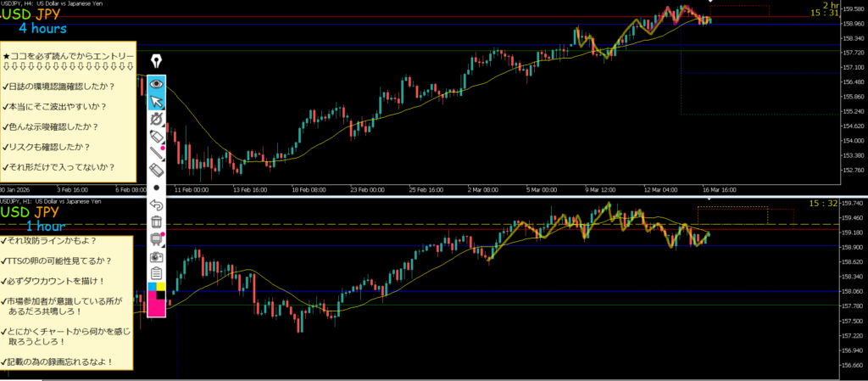Pick the cyan color swatch
Screen dimensions: 868x381
[x=153, y=287]
